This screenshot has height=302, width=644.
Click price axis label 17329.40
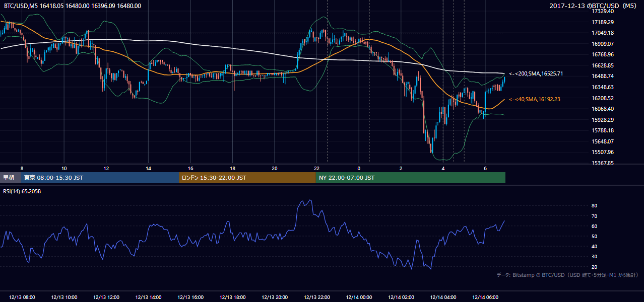click(603, 11)
